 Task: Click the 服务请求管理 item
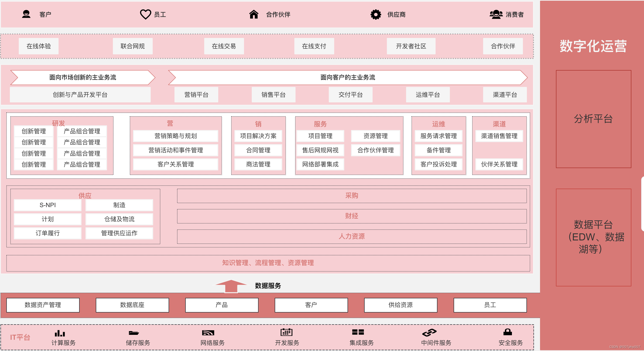tap(439, 136)
